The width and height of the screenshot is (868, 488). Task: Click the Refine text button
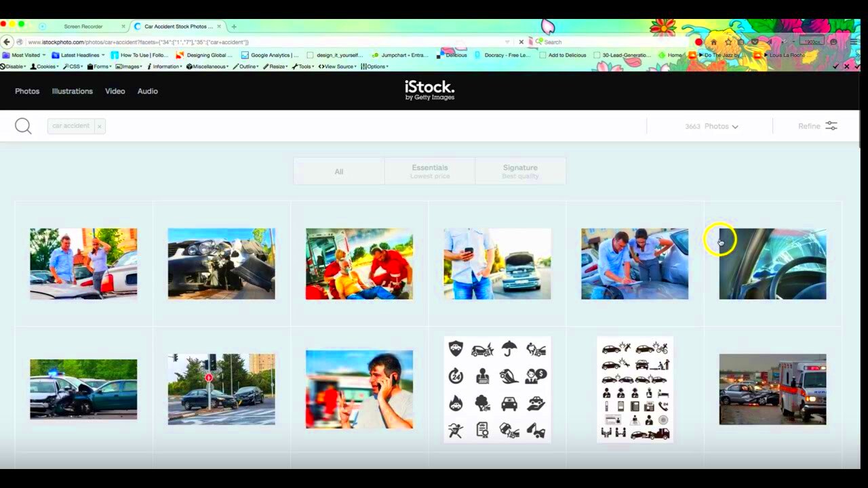click(809, 126)
